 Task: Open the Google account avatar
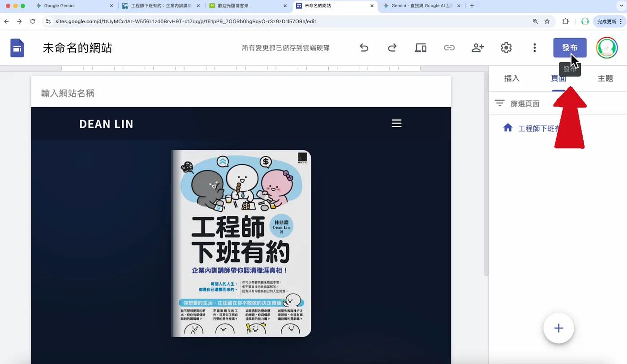[x=607, y=47]
